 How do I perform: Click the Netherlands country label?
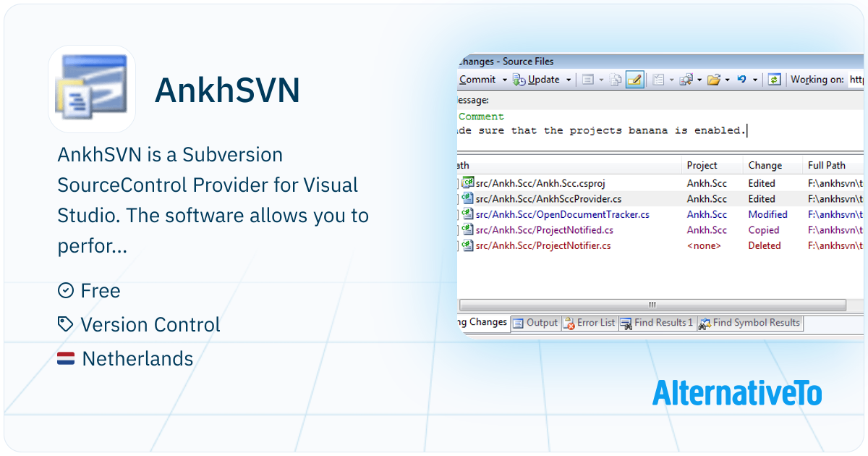pos(137,358)
